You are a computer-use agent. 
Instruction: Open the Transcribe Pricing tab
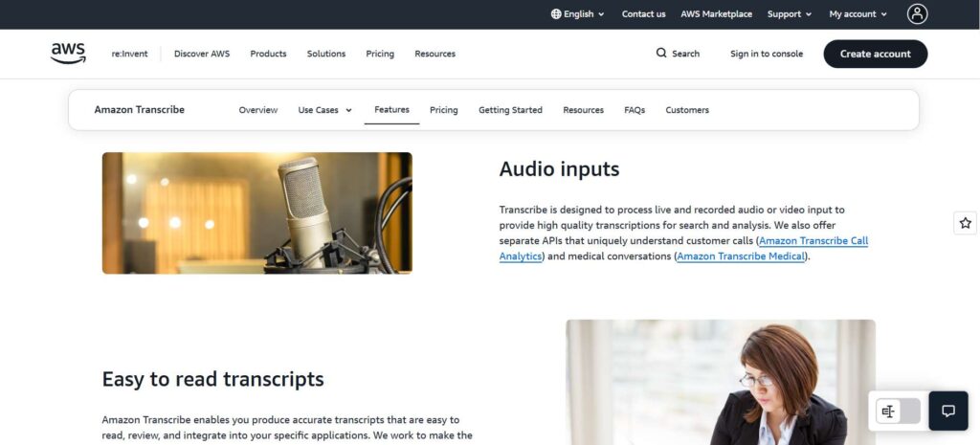coord(444,110)
